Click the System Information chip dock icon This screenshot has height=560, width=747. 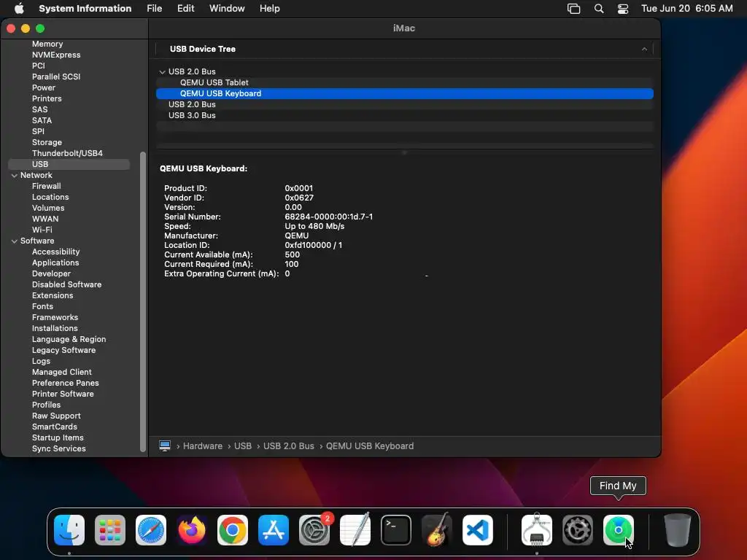point(537,530)
